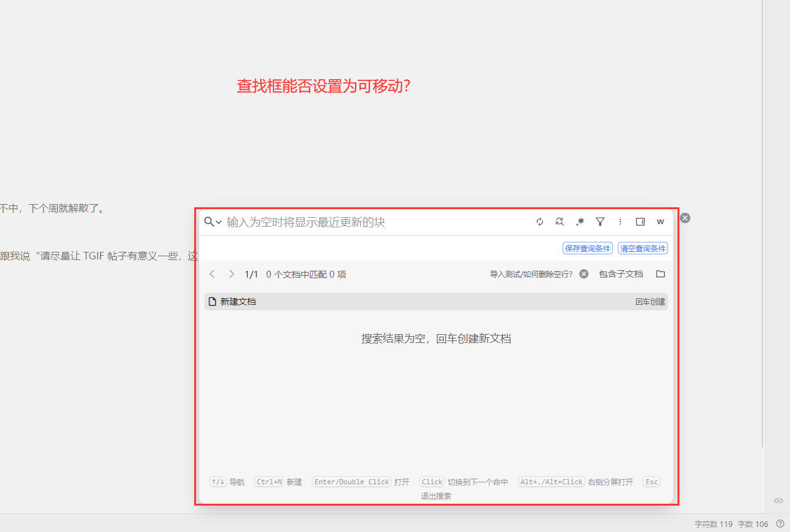Remove the 导入测试 path filter

coord(584,274)
